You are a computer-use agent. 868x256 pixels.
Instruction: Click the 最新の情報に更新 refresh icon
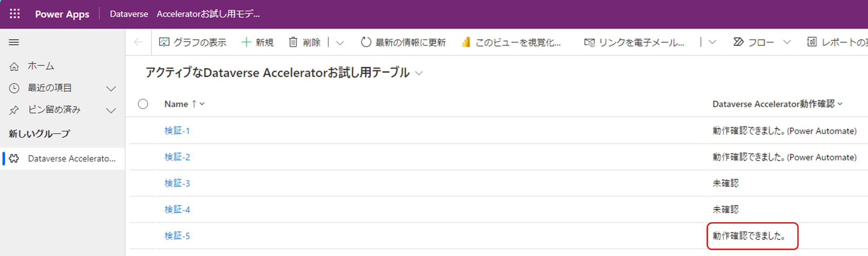(366, 42)
